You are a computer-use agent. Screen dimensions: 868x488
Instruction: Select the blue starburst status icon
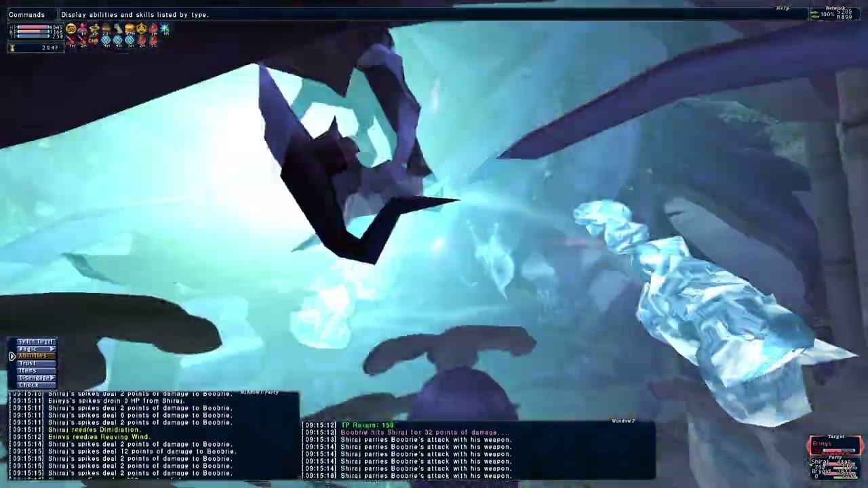click(165, 28)
